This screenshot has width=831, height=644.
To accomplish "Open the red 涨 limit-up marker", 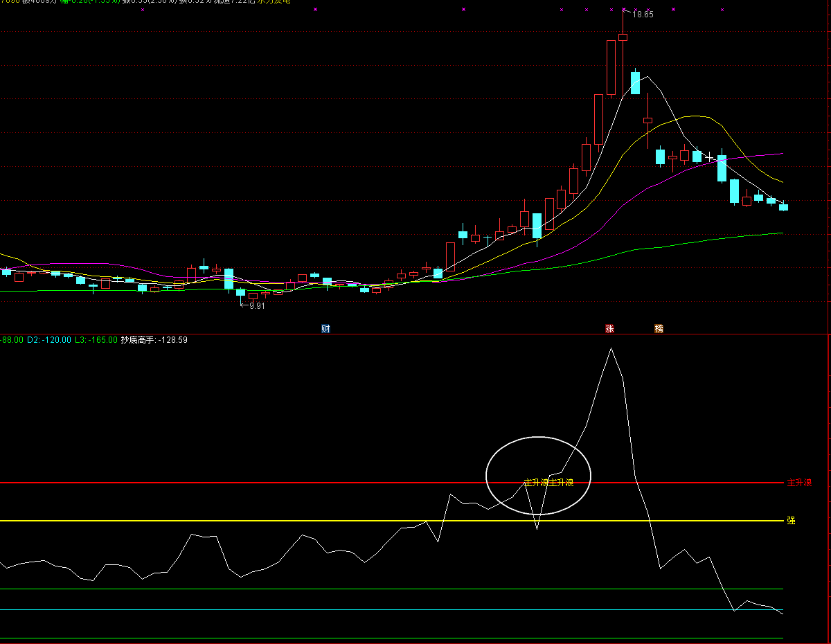I will pyautogui.click(x=609, y=329).
